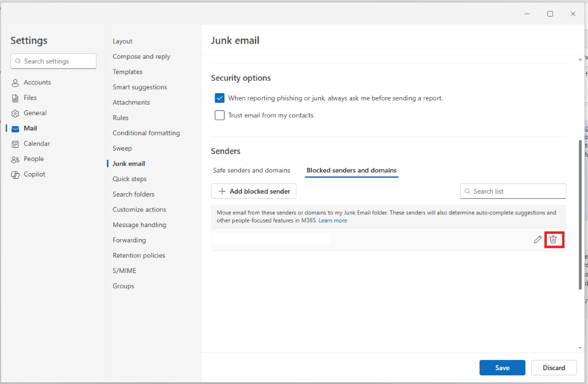Discard the settings changes
The height and width of the screenshot is (384, 588).
click(x=554, y=368)
